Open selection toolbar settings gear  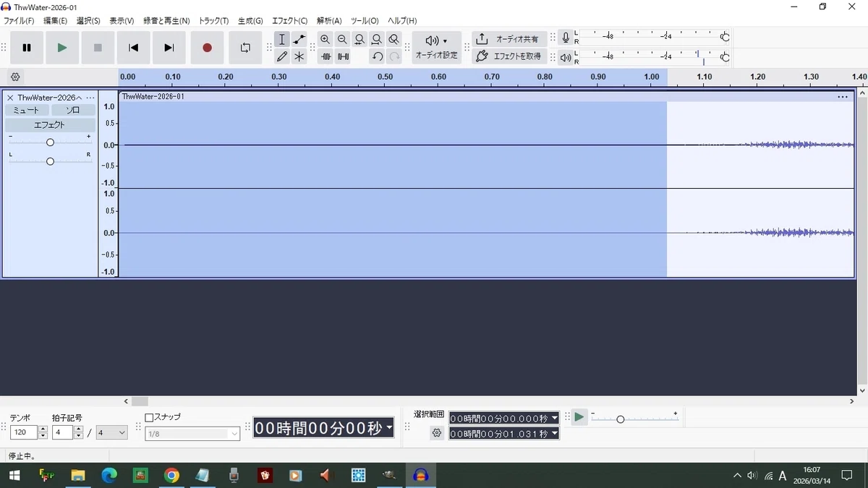[x=436, y=433]
